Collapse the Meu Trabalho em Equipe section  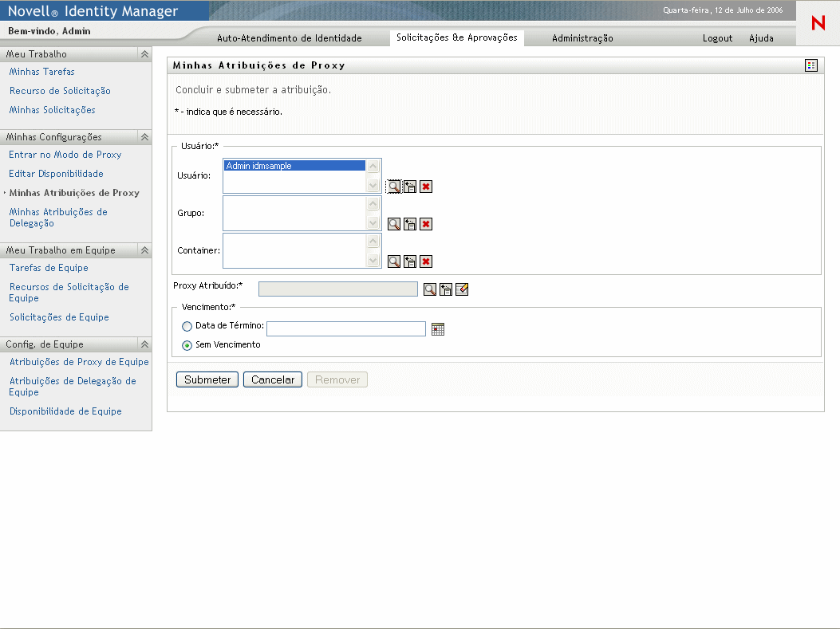tap(144, 250)
